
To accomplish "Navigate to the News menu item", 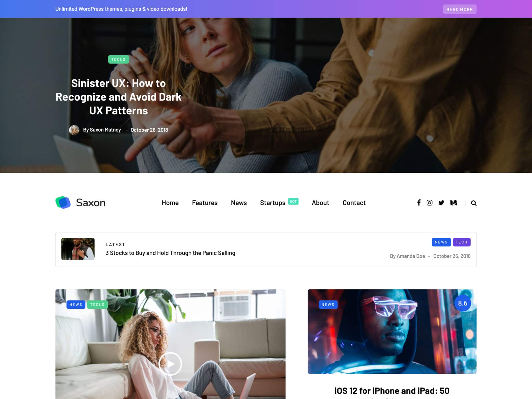I will (239, 203).
